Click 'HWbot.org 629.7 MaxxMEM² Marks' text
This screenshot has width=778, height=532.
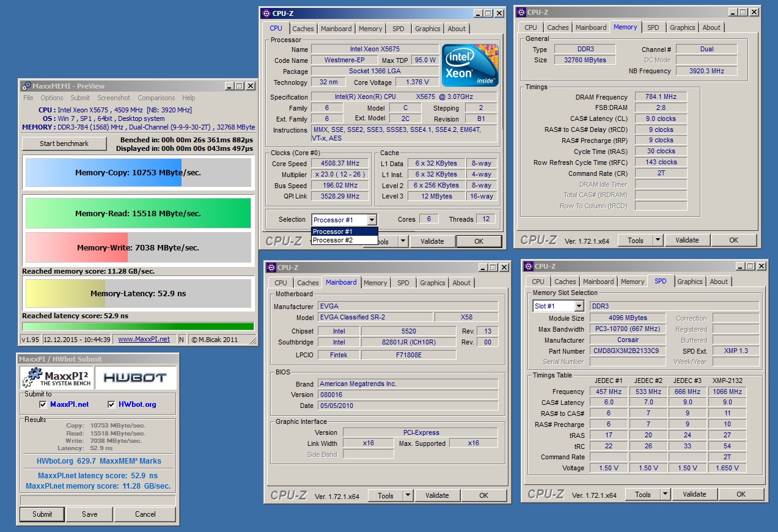click(98, 461)
